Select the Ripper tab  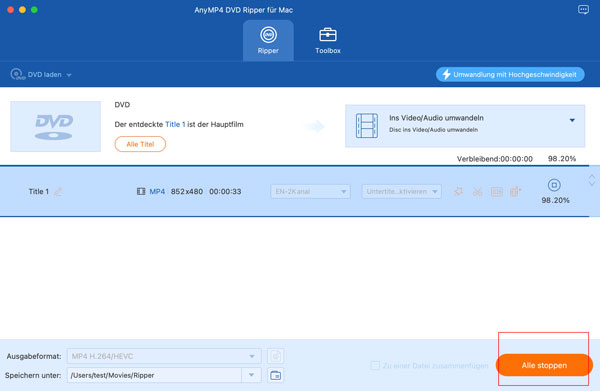point(268,41)
